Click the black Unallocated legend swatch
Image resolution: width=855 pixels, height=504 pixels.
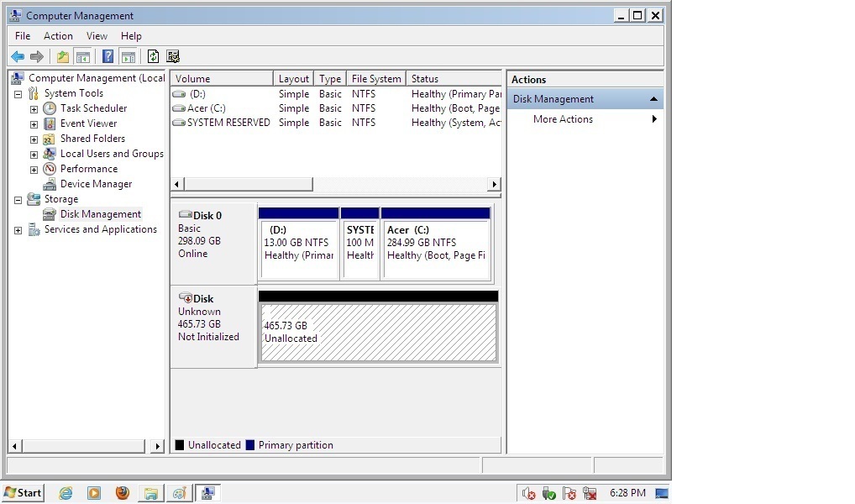[180, 445]
